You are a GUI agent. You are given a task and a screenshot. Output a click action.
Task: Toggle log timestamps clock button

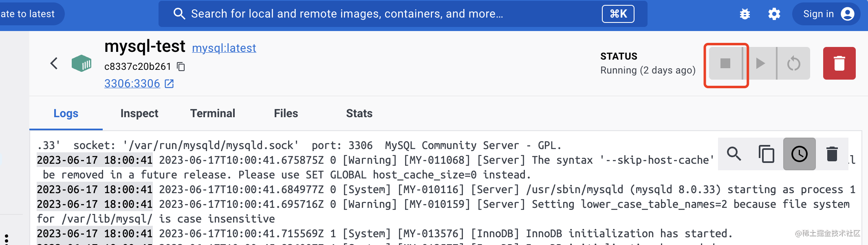coord(799,154)
